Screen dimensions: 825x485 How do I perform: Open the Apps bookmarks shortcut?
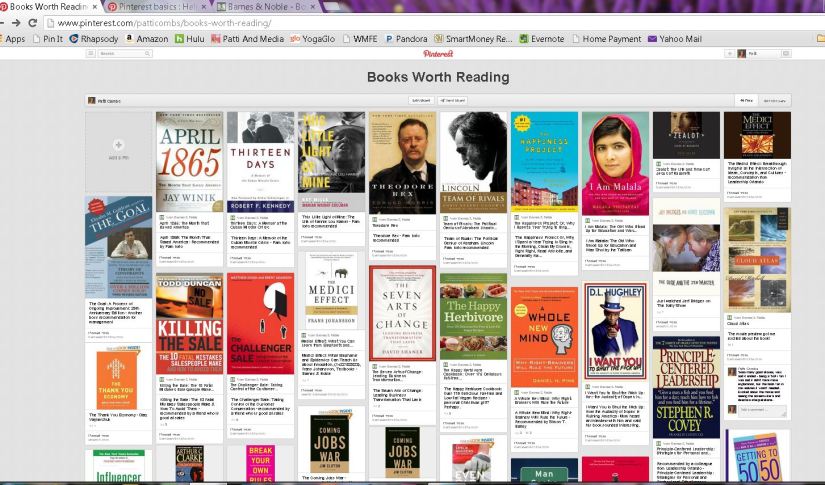(14, 39)
